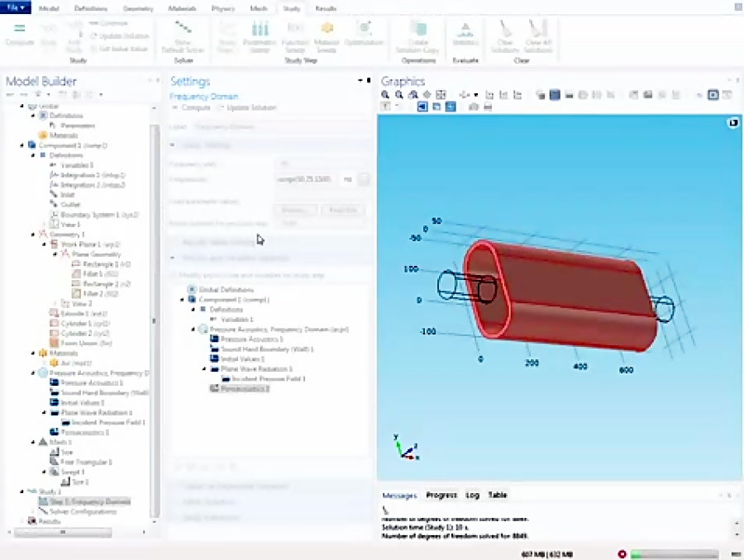Select the Zoom In magnifier in Graphics panel
The height and width of the screenshot is (560, 744).
[x=385, y=95]
